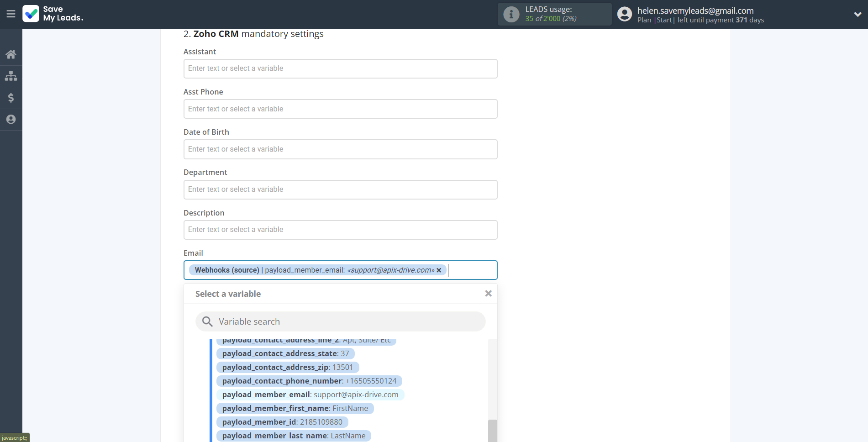Select payload_contact_address_zip variable
Screen dimensions: 868x442
coord(288,367)
